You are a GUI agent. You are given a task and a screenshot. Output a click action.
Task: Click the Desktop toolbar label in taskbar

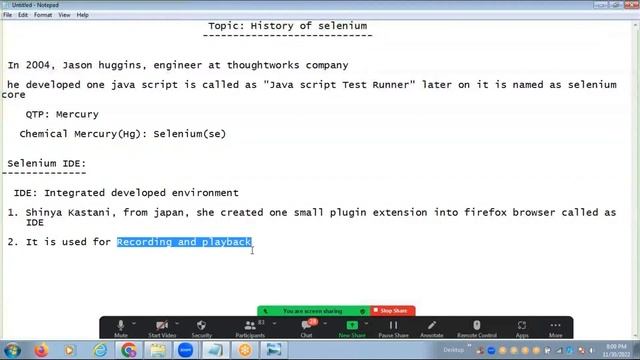[x=453, y=350]
